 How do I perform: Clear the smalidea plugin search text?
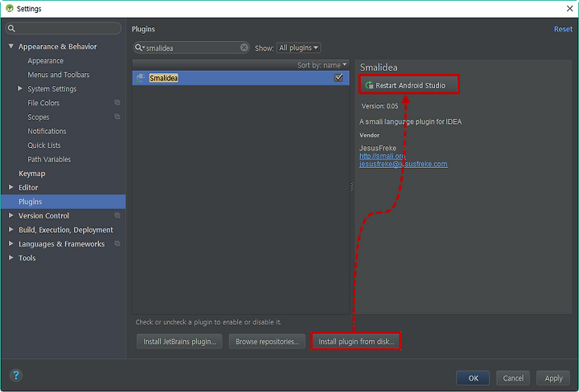244,47
